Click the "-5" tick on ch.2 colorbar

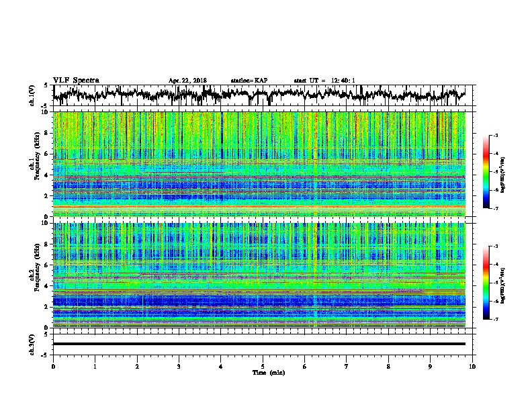pos(495,283)
